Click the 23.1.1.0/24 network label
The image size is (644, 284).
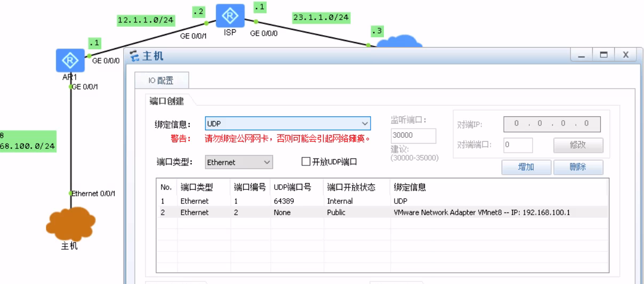pyautogui.click(x=321, y=17)
